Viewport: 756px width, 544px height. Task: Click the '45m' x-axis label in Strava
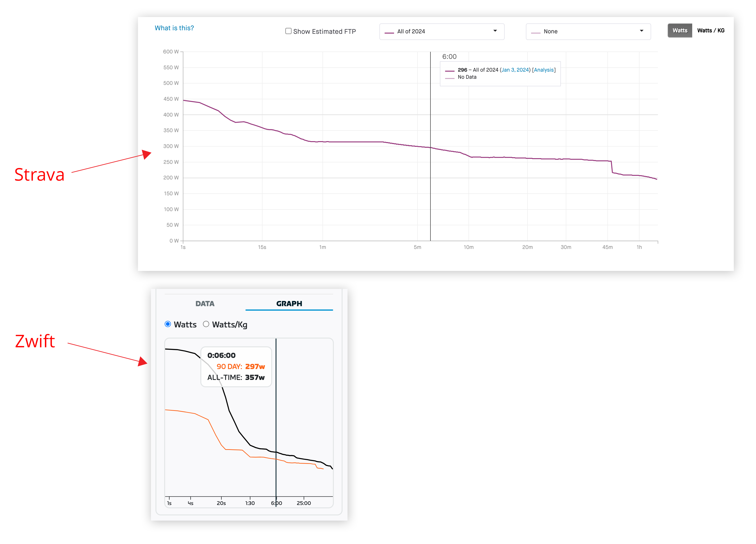pos(607,247)
